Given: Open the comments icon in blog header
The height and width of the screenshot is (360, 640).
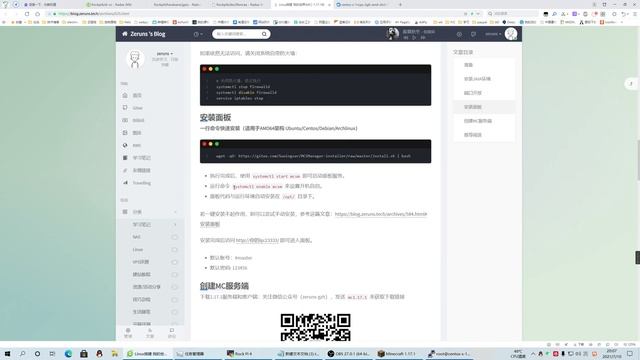Looking at the screenshot, I should click(x=473, y=34).
